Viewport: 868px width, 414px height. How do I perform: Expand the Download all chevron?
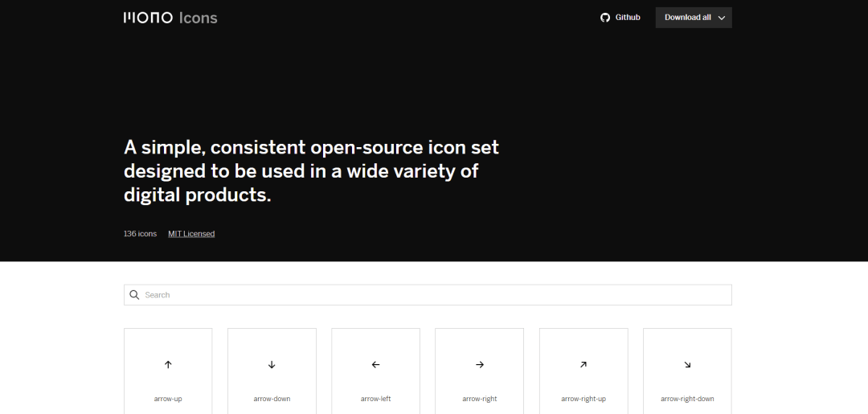(x=722, y=18)
